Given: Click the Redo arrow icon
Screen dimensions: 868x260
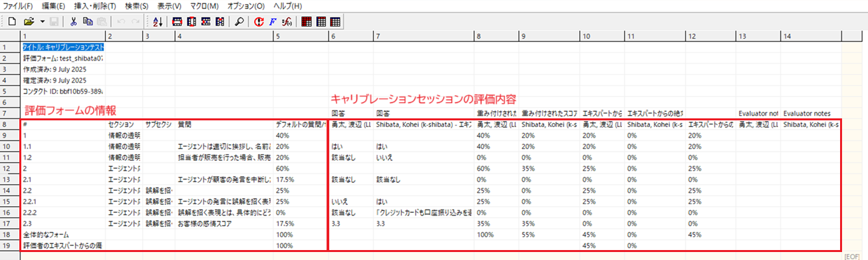Looking at the screenshot, I should pyautogui.click(x=135, y=21).
